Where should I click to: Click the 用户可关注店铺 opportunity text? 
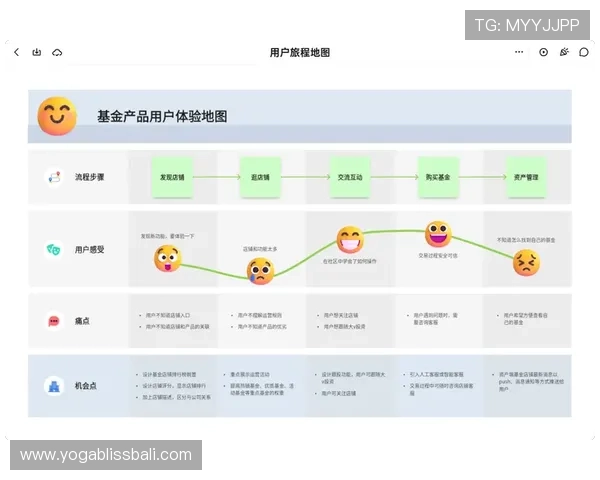point(339,393)
